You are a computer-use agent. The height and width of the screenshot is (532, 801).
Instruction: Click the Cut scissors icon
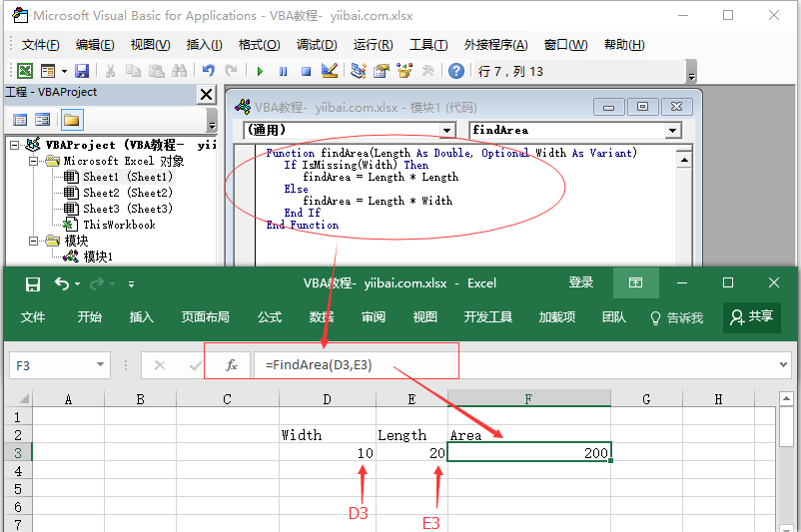point(110,71)
